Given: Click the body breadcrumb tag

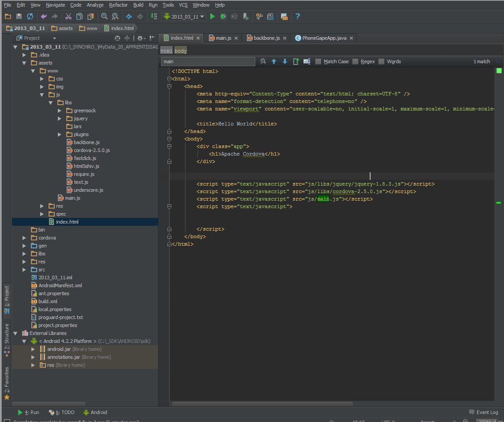Looking at the screenshot, I should click(x=180, y=51).
